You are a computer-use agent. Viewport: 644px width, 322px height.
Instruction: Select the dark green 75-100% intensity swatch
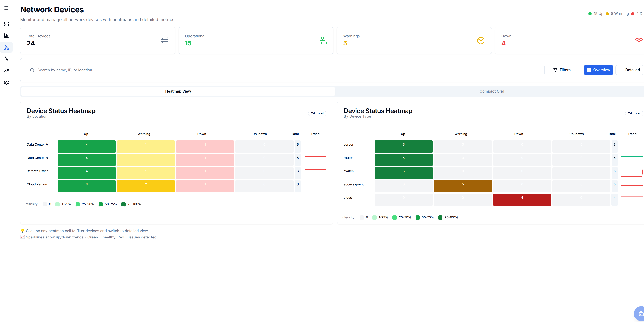coord(123,204)
